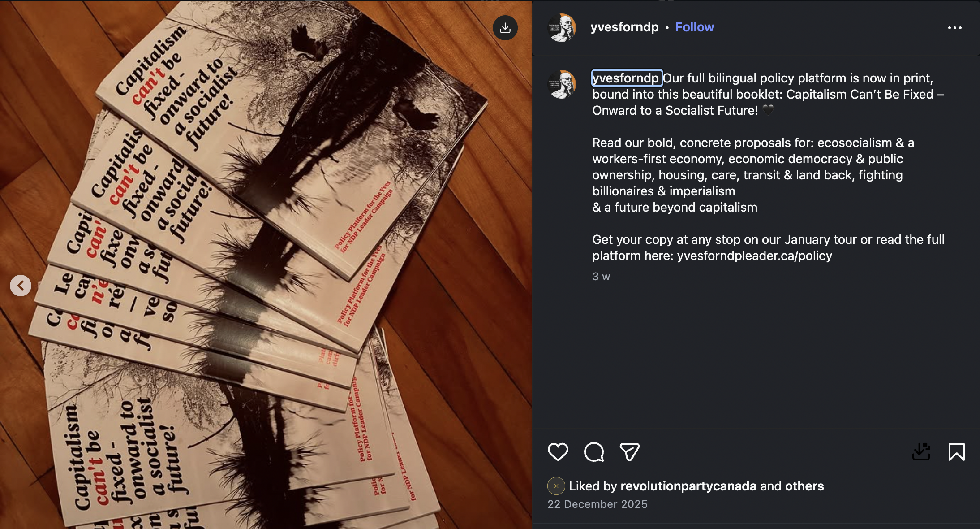Click the small liker avatar icon
This screenshot has height=529, width=980.
click(556, 486)
